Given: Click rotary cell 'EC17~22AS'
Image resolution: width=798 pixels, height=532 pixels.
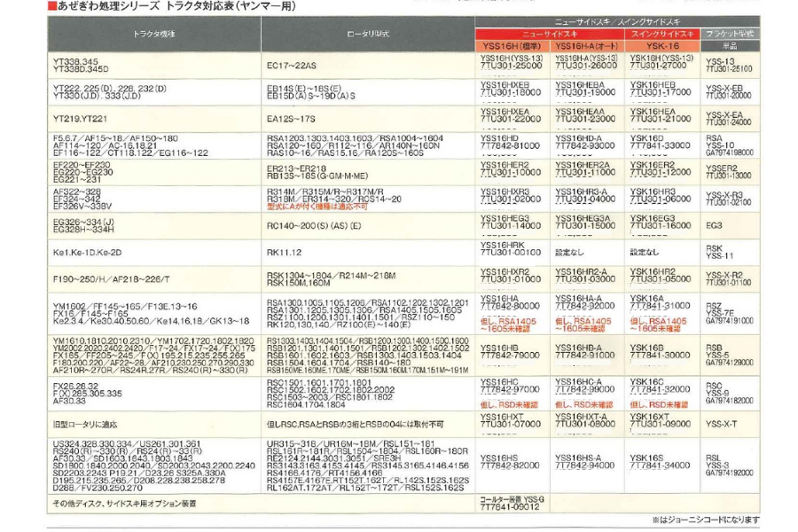Looking at the screenshot, I should tap(291, 66).
